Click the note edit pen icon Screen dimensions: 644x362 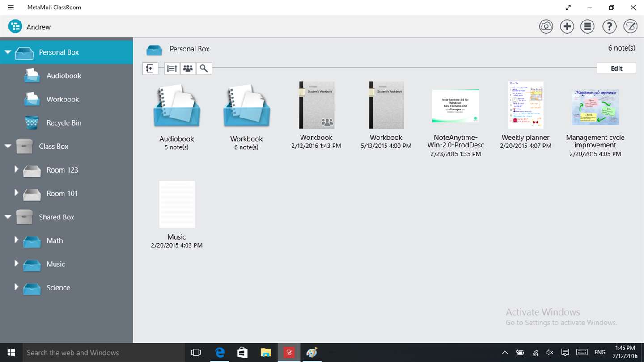631,27
